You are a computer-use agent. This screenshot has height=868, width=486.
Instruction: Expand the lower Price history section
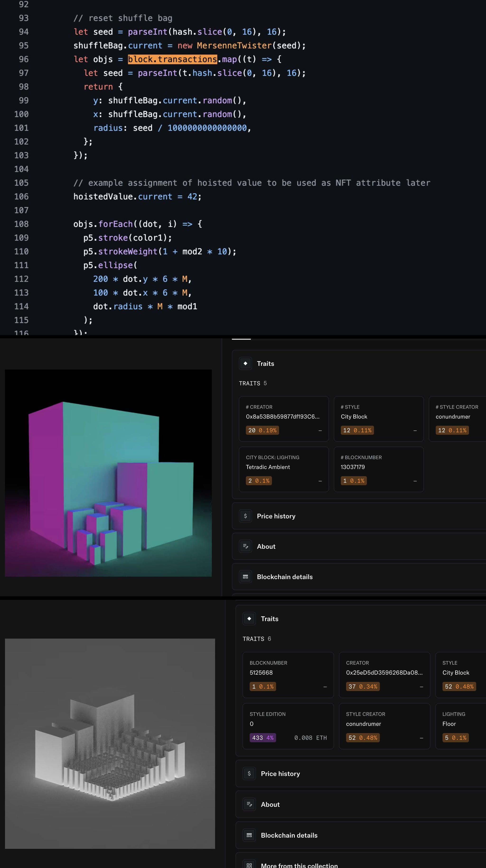361,773
